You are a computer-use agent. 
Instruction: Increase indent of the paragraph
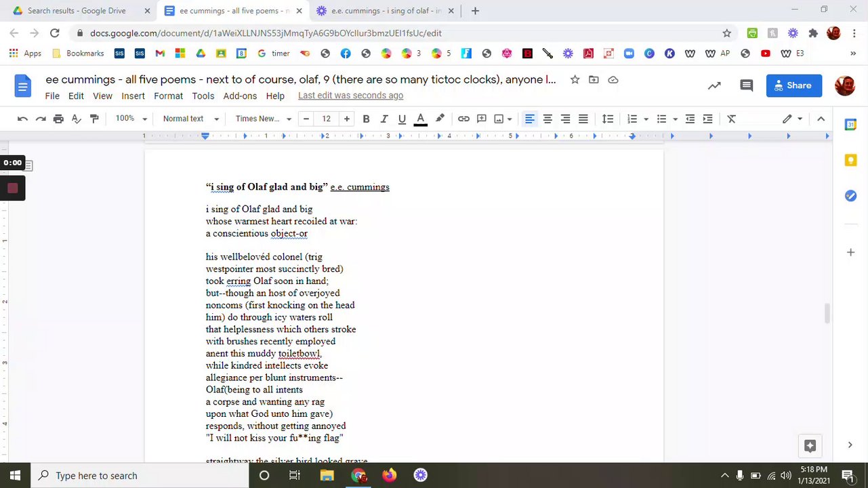(707, 119)
